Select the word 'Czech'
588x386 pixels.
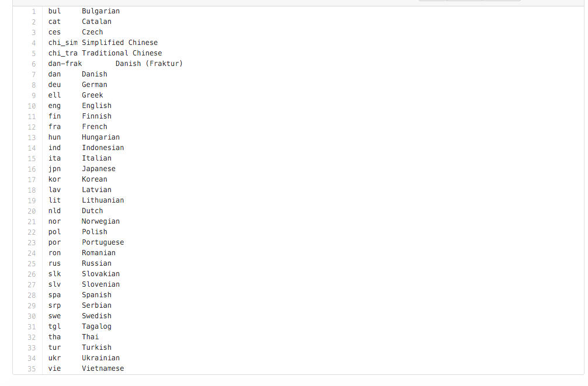92,32
